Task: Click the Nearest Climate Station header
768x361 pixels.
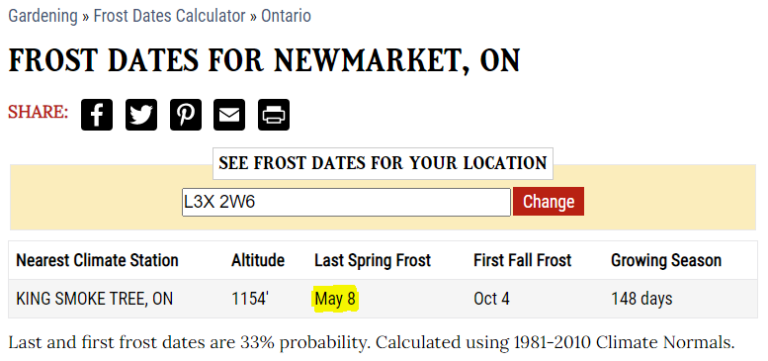Action: (x=97, y=260)
